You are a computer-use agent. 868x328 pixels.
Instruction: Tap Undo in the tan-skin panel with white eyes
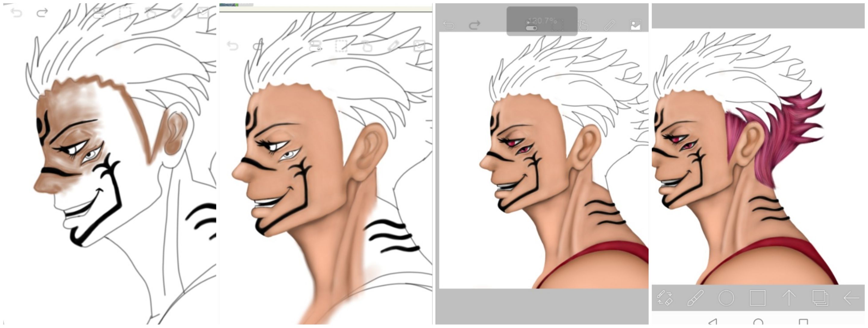pyautogui.click(x=232, y=46)
